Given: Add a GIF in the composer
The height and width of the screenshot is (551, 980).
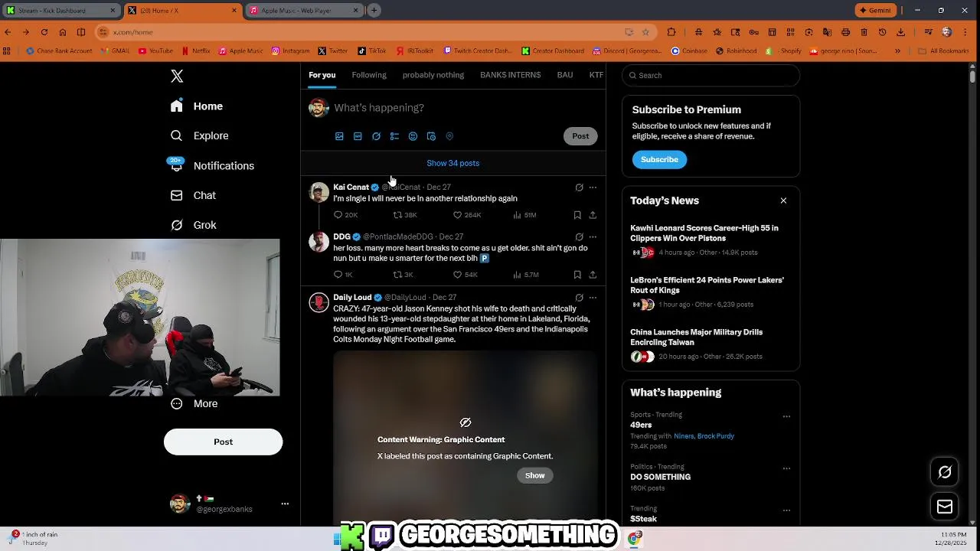Looking at the screenshot, I should tap(358, 136).
